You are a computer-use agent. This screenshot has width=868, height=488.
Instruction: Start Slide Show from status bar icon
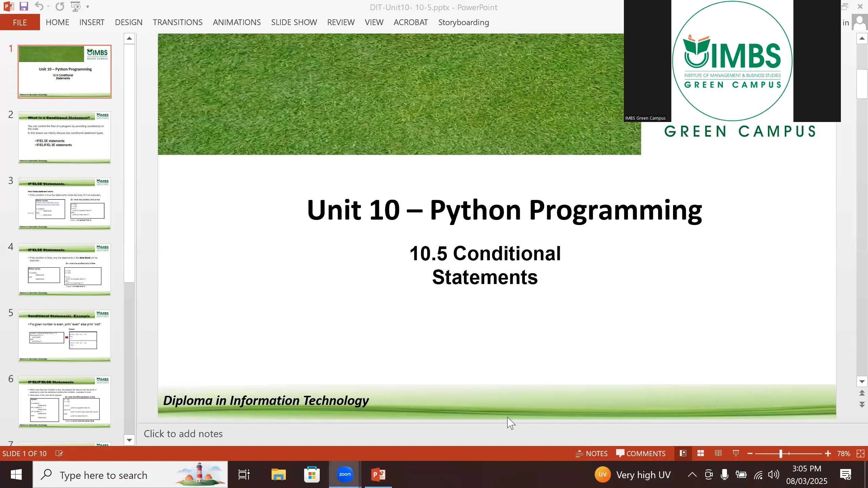[x=736, y=453]
